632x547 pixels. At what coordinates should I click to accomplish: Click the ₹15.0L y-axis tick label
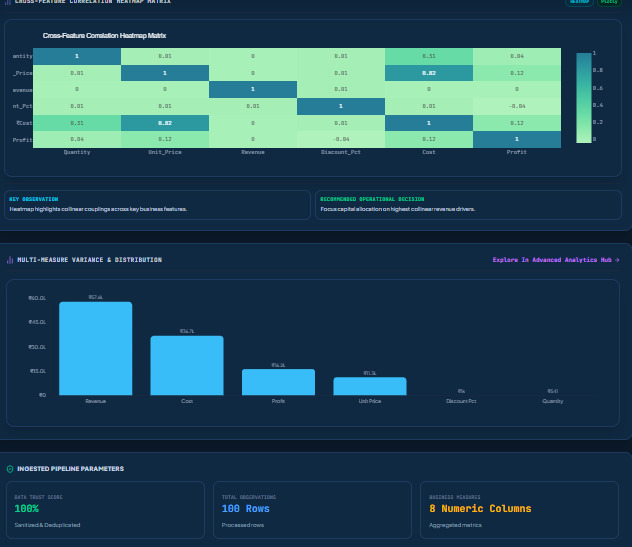tap(38, 371)
